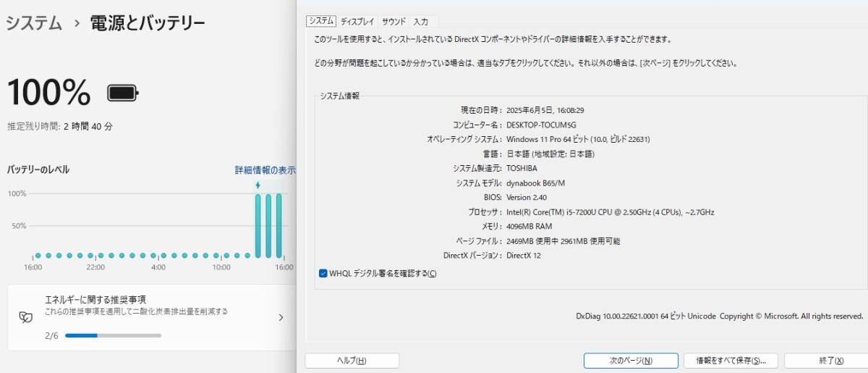Click the Intel Core i5-7200U processor value
This screenshot has width=868, height=373.
click(610, 212)
